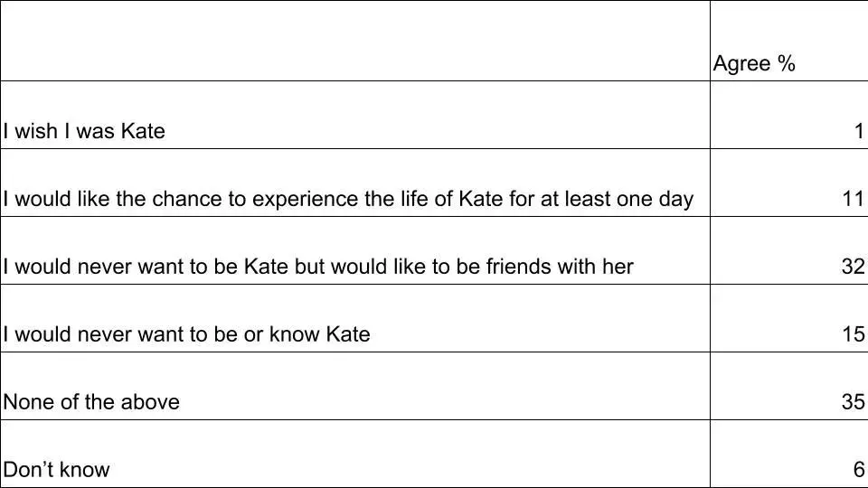Click the value 6 in Agree column
The height and width of the screenshot is (488, 868).
tap(859, 470)
